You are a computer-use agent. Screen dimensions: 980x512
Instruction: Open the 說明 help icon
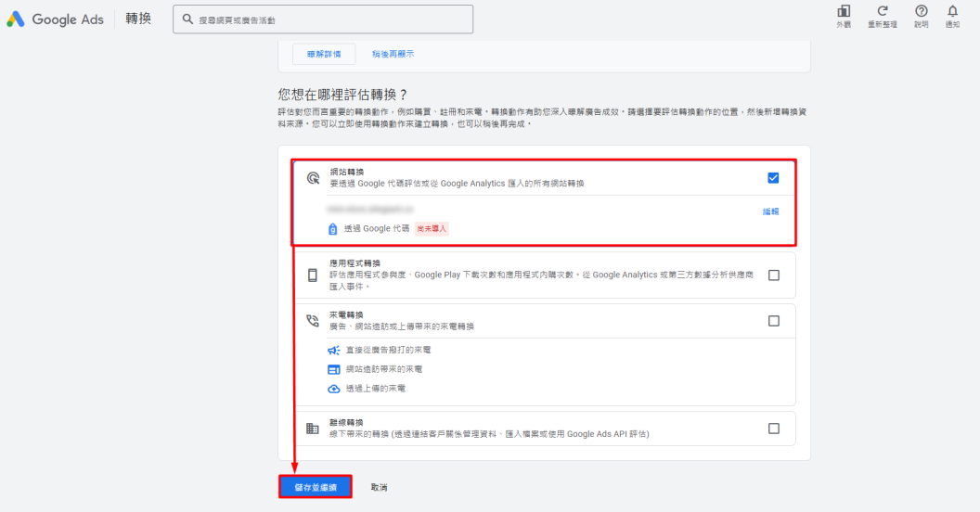[x=921, y=12]
